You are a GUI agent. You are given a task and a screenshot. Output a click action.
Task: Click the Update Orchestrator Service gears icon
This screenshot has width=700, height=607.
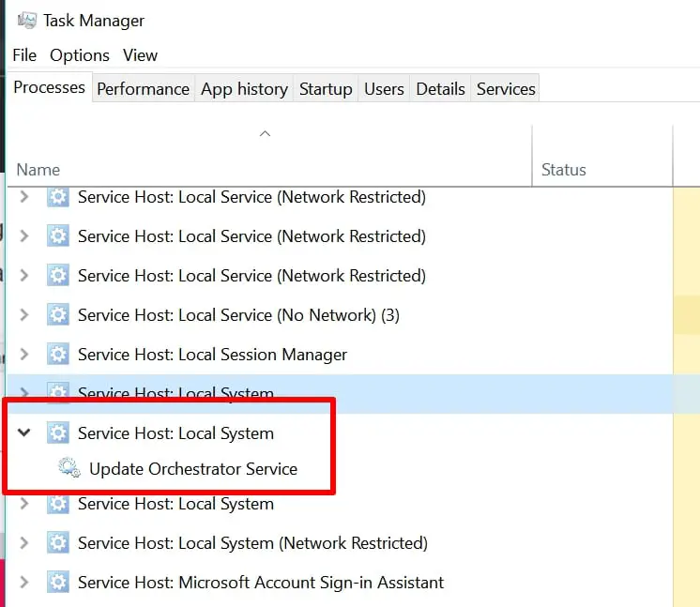(69, 468)
